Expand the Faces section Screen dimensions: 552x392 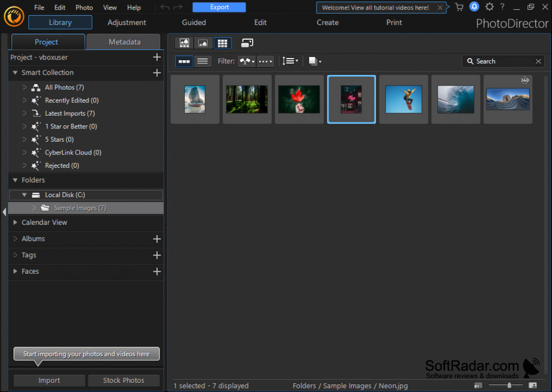point(15,271)
